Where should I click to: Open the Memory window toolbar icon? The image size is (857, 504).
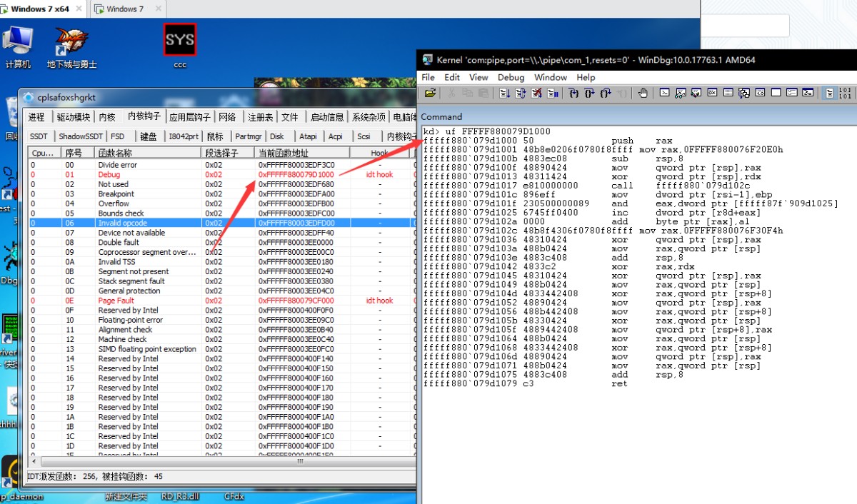[x=728, y=93]
